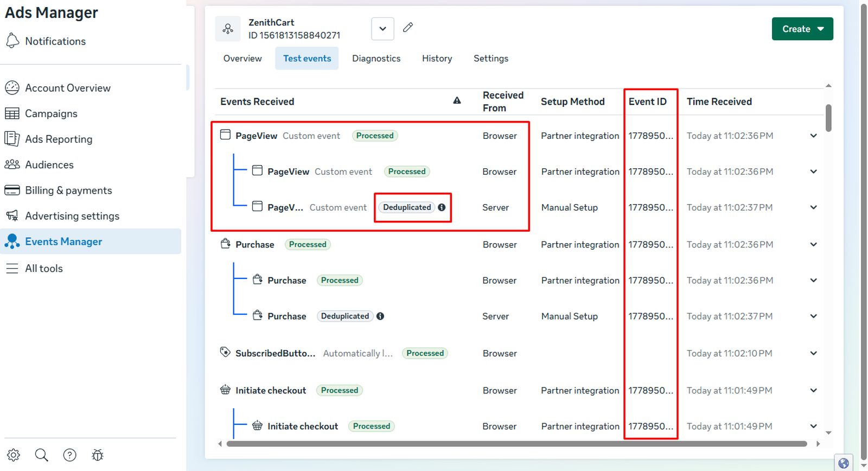The height and width of the screenshot is (471, 868).
Task: Open Advertising settings link
Action: tap(72, 216)
